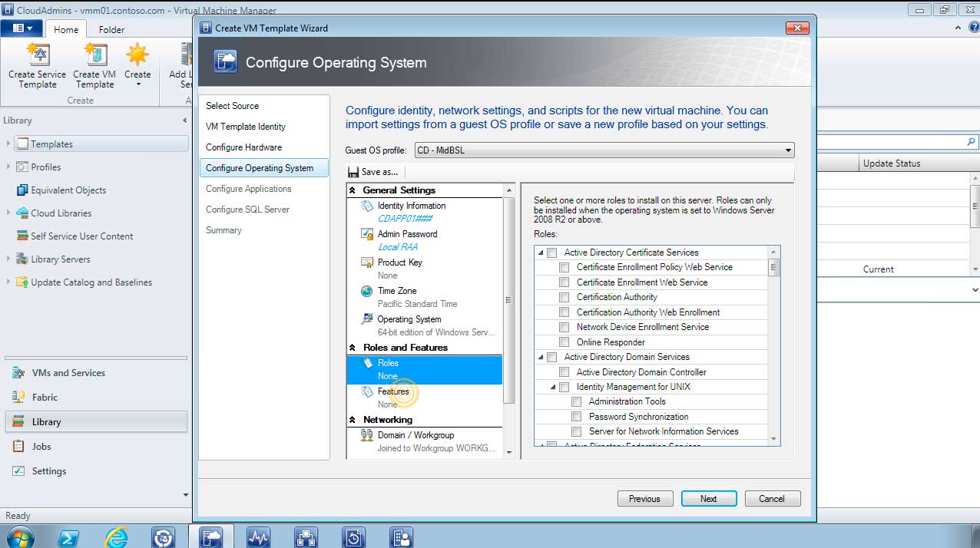Collapse the General Settings section
980x548 pixels.
353,190
